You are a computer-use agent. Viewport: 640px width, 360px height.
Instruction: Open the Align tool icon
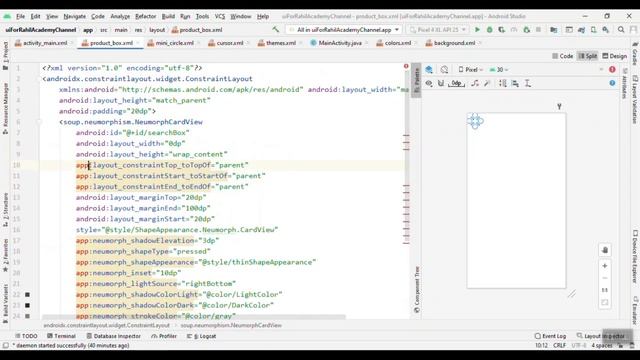click(515, 83)
